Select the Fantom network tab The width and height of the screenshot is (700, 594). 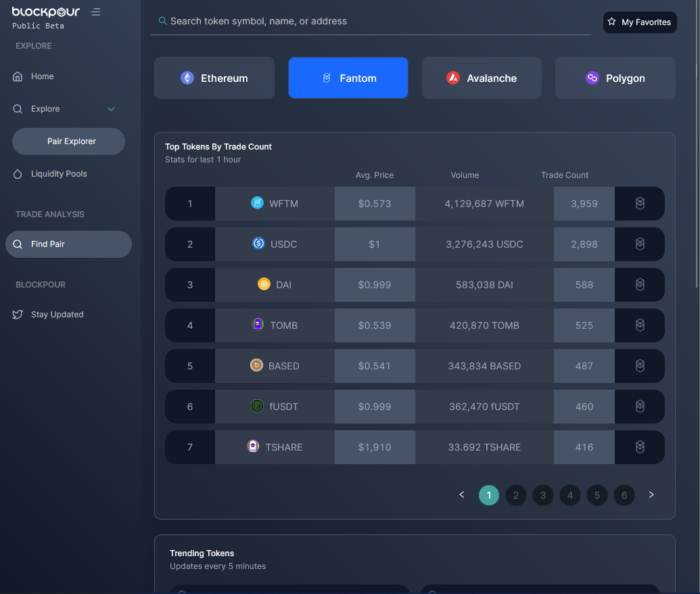tap(348, 78)
